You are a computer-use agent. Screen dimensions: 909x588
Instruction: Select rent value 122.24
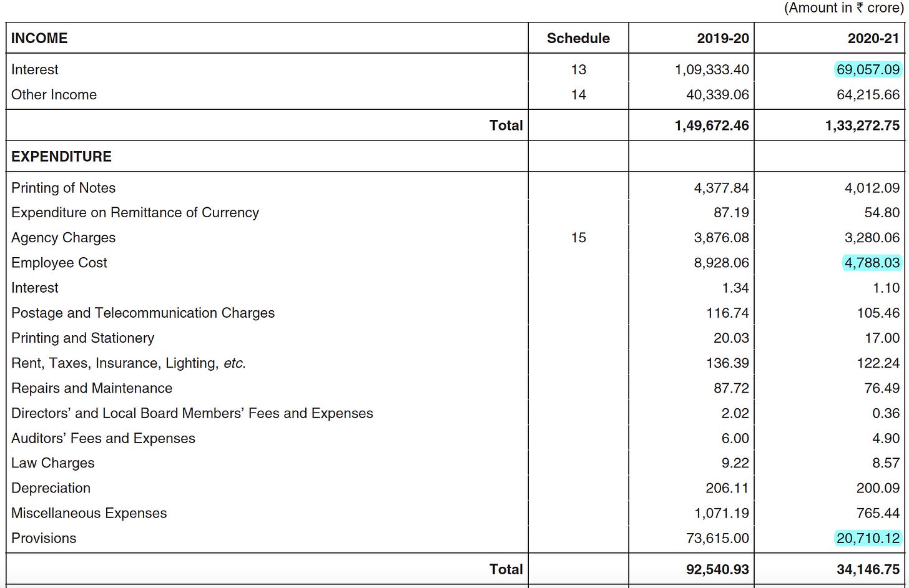coord(878,363)
